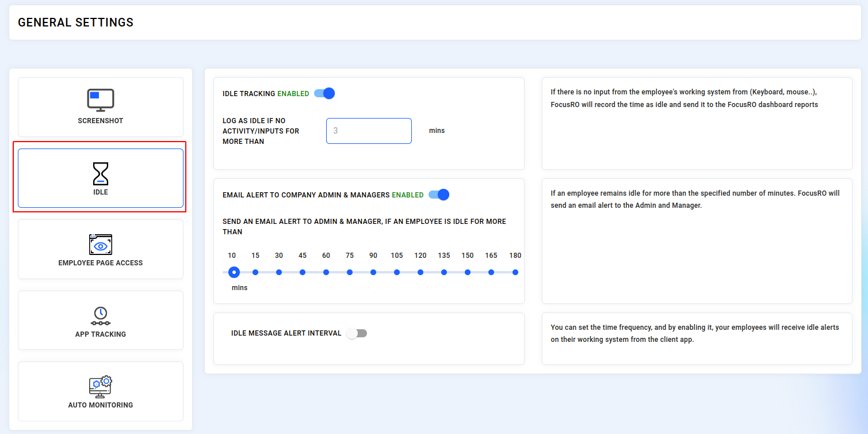Disable the Idle Tracking toggle
868x434 pixels.
(x=324, y=93)
